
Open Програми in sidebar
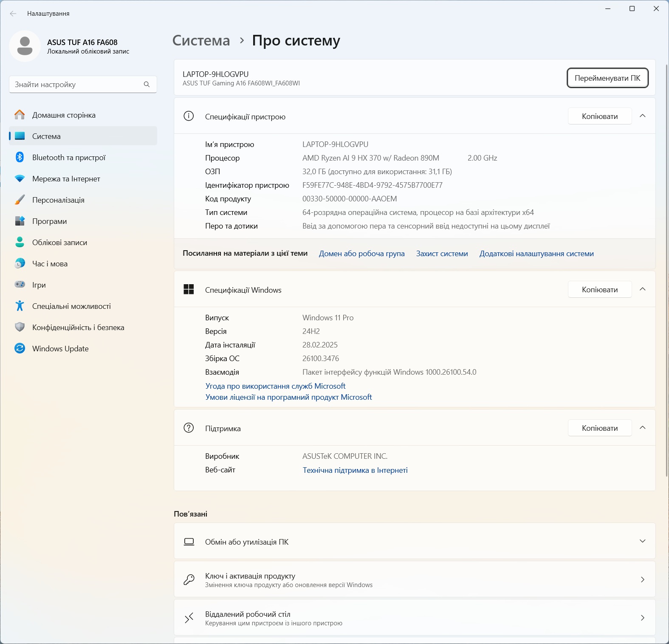pos(83,221)
